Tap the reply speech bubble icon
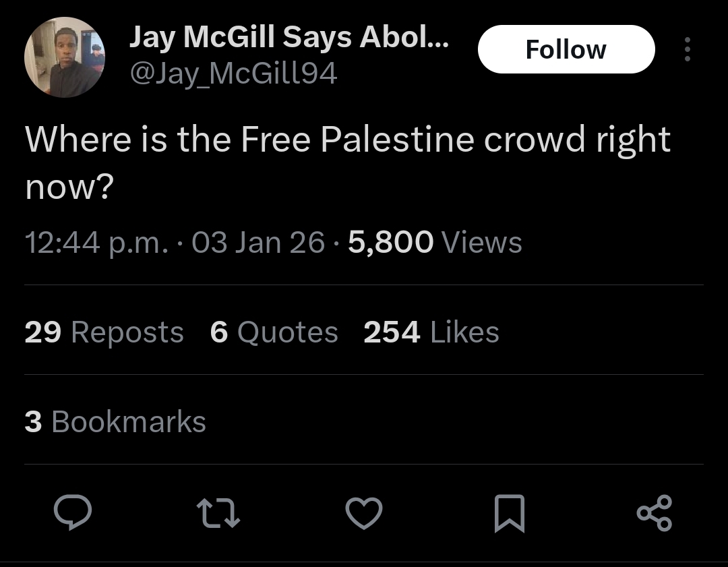The height and width of the screenshot is (567, 728). tap(73, 512)
